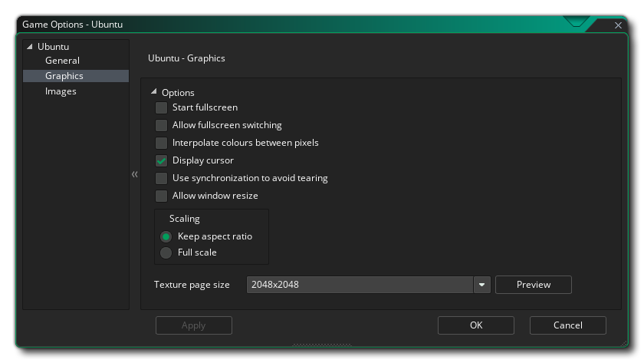Collapse the Ubuntu tree node arrow

click(x=30, y=47)
